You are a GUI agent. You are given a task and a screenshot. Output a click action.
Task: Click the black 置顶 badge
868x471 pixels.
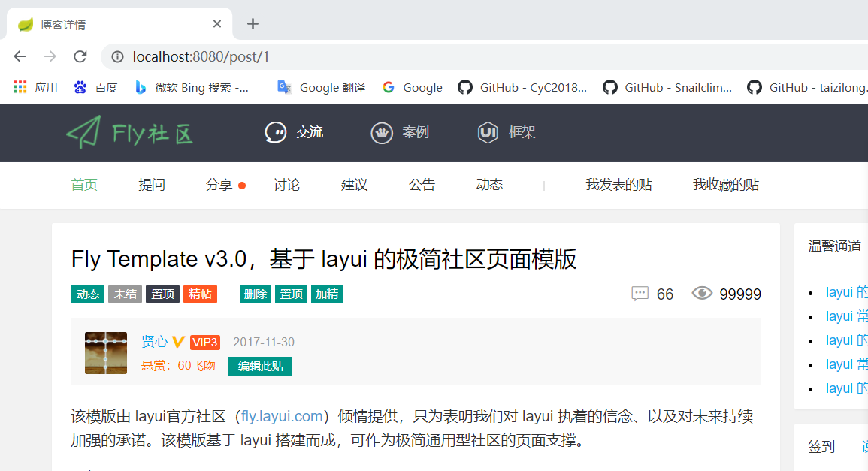163,294
